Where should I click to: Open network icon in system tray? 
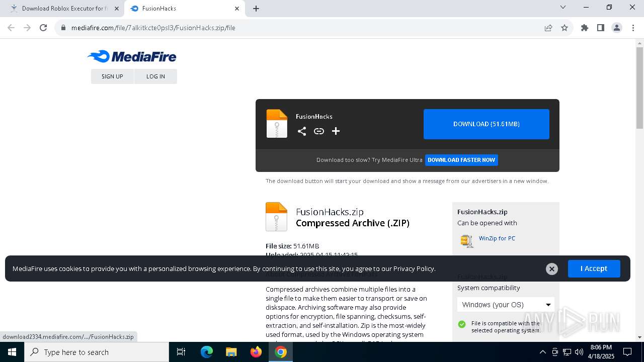567,352
